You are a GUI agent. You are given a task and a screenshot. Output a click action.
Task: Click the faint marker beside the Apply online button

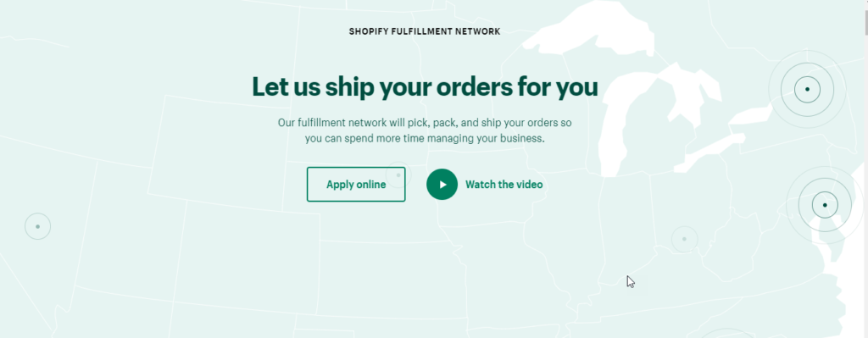pos(398,175)
